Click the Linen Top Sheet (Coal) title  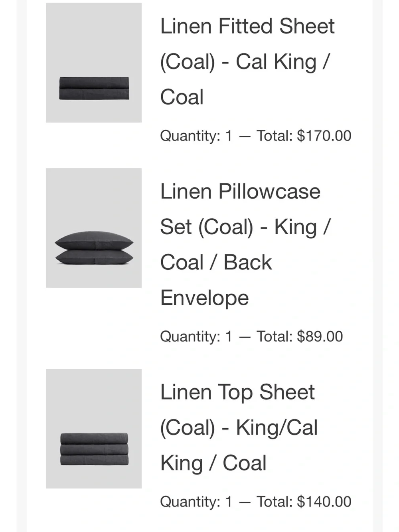(x=239, y=428)
